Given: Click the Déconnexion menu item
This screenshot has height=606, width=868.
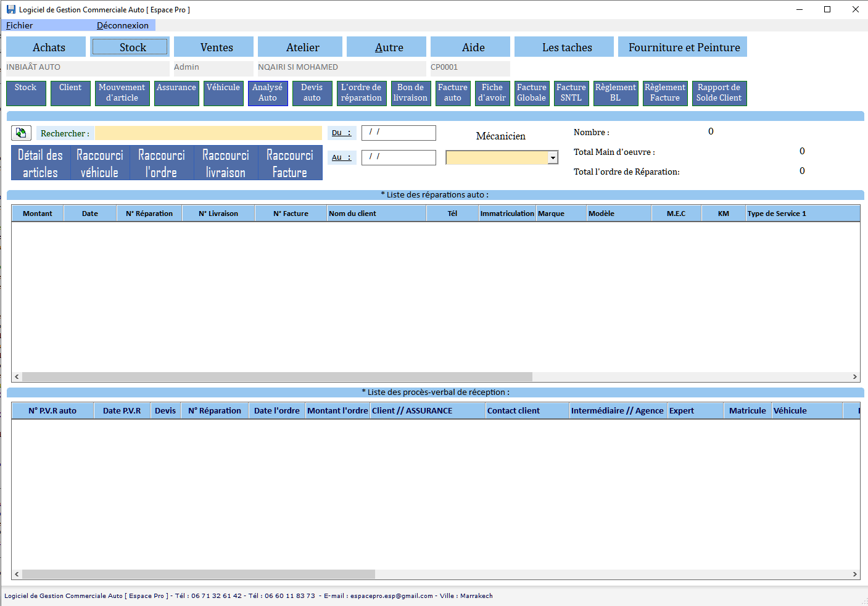Looking at the screenshot, I should (123, 25).
